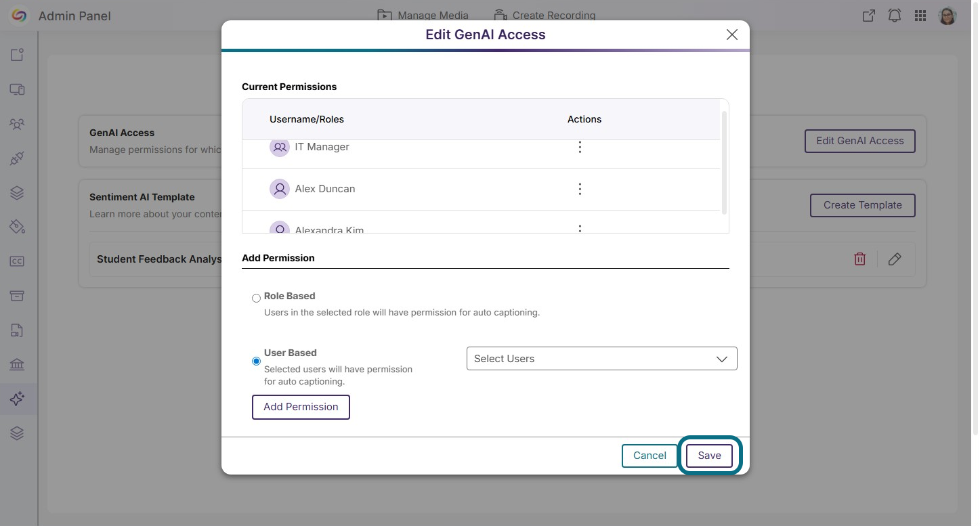The width and height of the screenshot is (980, 526).
Task: Click the IT Manager row name
Action: click(x=322, y=147)
